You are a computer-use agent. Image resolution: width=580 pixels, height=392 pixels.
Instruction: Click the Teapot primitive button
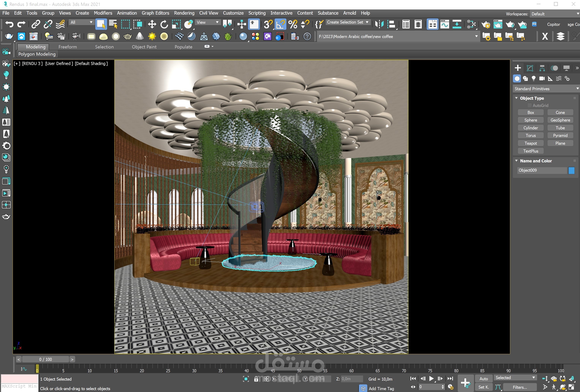tap(530, 143)
